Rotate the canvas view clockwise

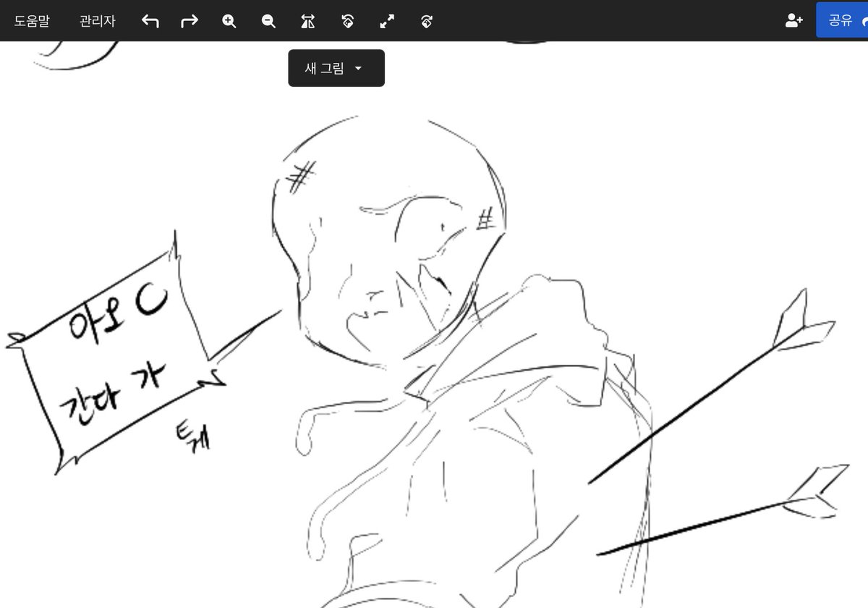[426, 21]
